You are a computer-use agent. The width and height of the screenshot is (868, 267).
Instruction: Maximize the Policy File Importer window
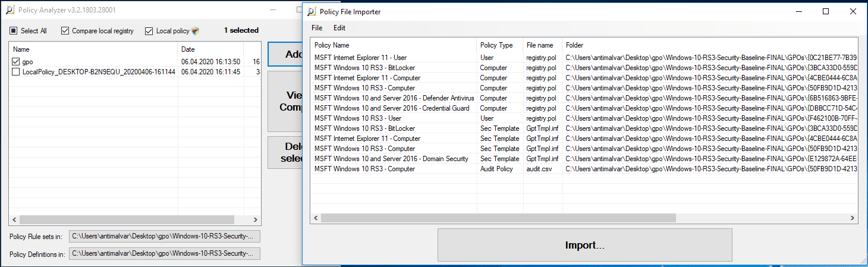click(x=826, y=12)
